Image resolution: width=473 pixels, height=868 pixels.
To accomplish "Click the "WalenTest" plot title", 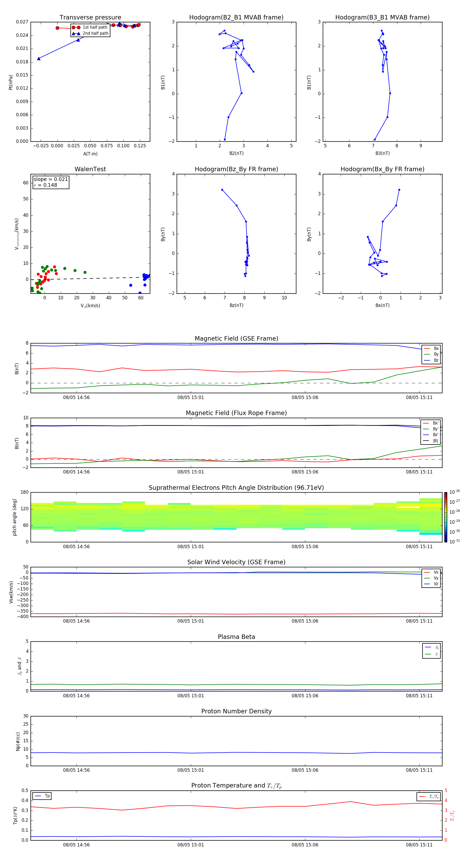I will (x=90, y=169).
